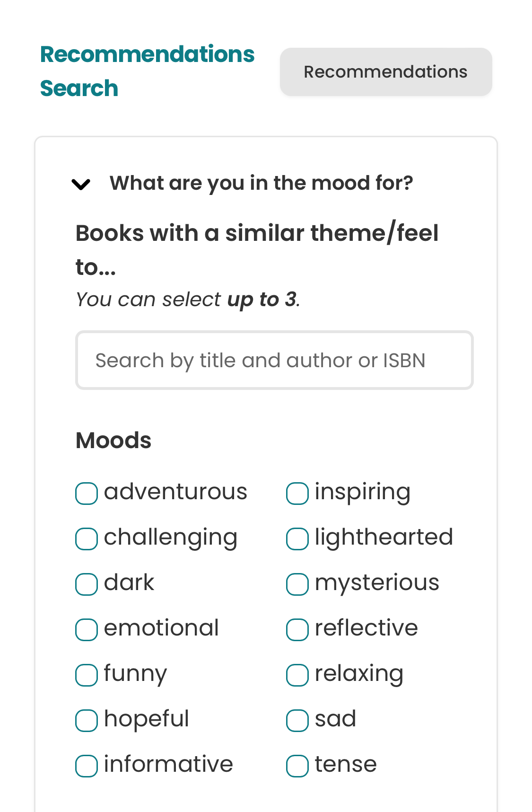532x812 pixels.
Task: Click the Recommendations button
Action: [x=385, y=71]
